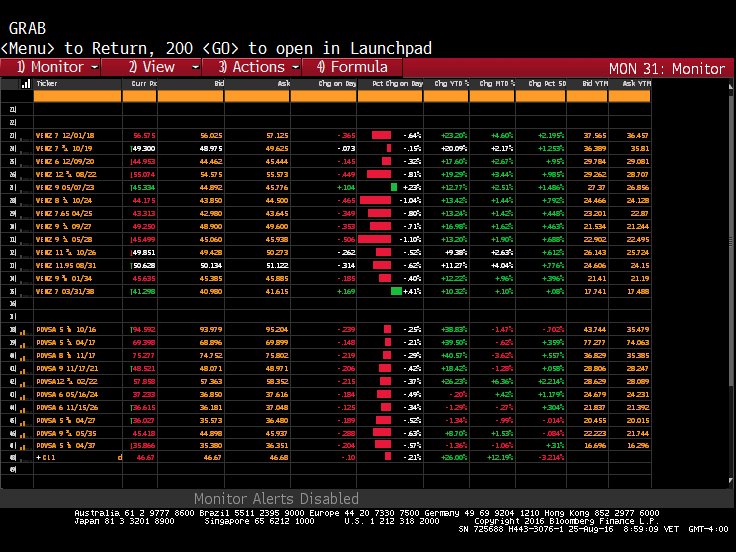Open chart icon for PDVSA 02/22 row
Viewport: 736px width, 552px height.
[x=23, y=383]
